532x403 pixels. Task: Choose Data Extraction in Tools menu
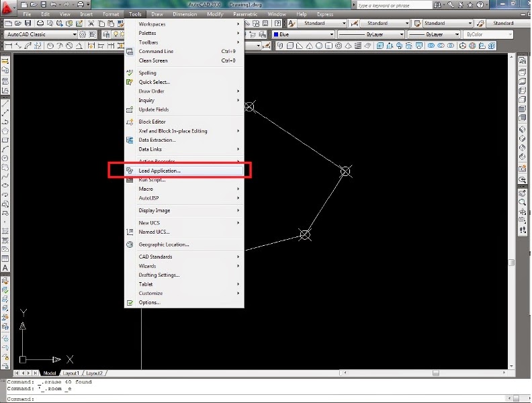click(184, 140)
